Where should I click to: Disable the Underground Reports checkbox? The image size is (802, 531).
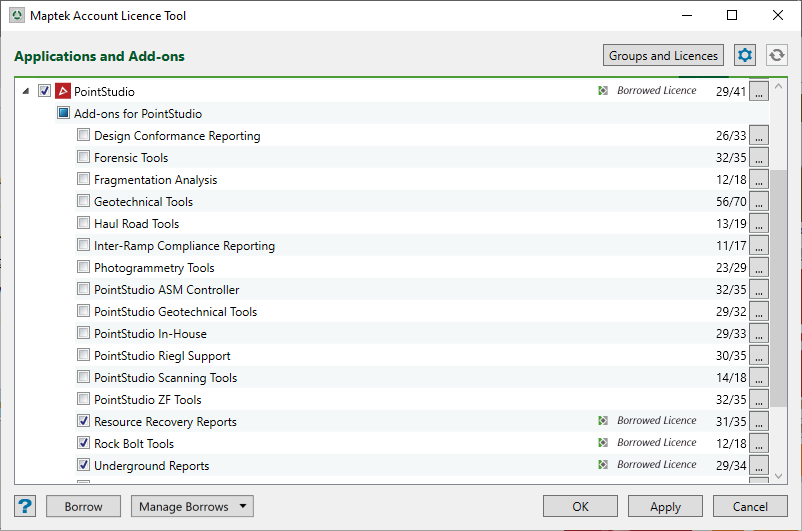(x=83, y=464)
